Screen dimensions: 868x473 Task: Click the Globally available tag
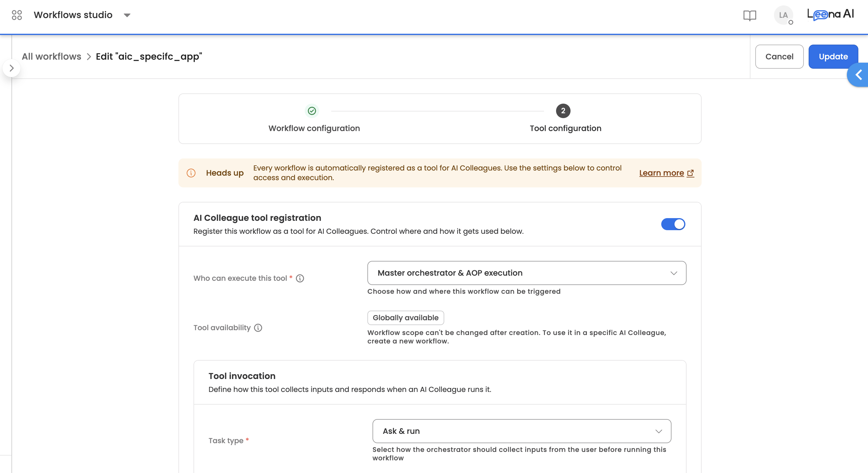point(405,318)
